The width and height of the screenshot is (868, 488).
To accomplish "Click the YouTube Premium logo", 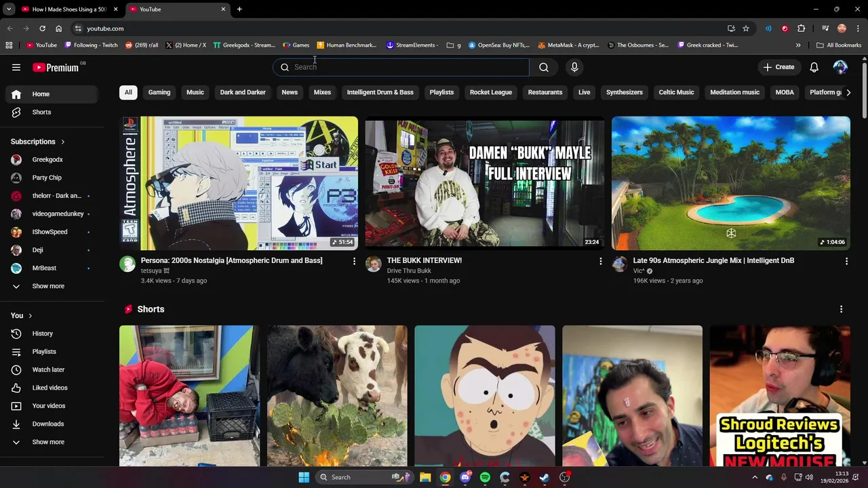I will (x=56, y=67).
